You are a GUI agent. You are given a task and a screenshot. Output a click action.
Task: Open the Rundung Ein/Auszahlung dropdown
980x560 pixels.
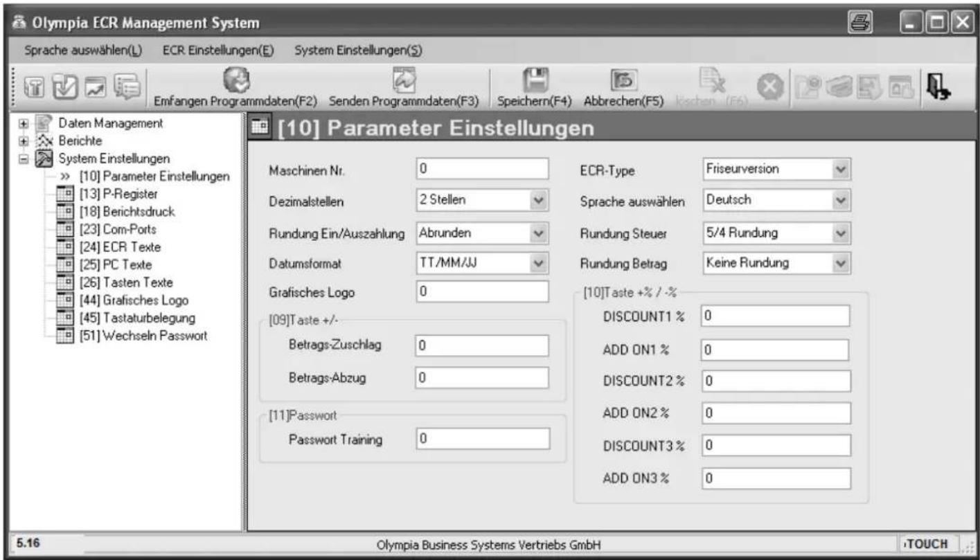540,233
